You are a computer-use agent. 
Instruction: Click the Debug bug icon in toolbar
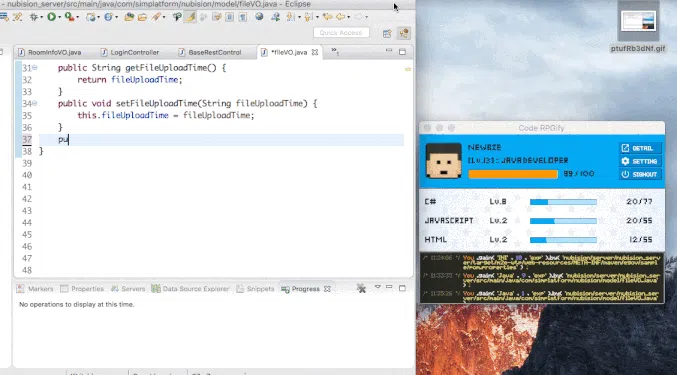(34, 16)
